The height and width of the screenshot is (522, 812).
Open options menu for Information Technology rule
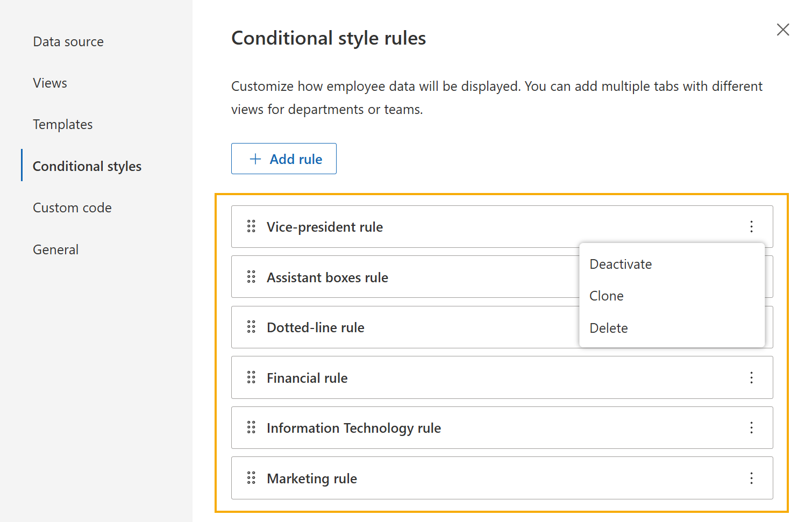(751, 427)
